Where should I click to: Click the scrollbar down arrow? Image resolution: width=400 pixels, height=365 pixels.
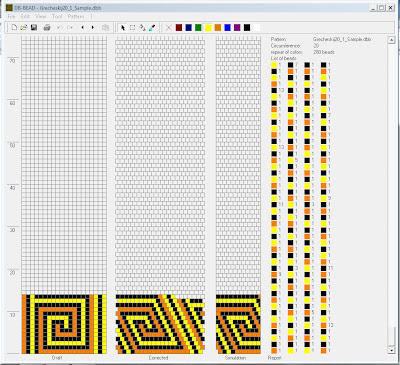pos(391,350)
